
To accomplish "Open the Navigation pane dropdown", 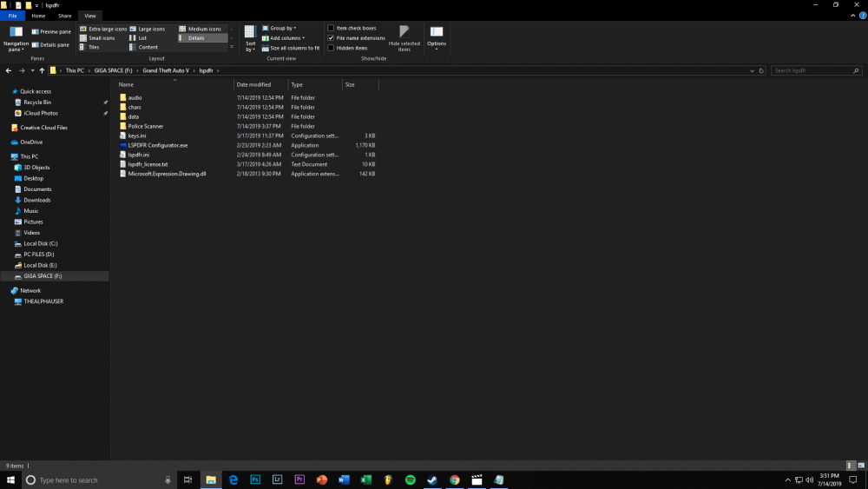I will point(16,39).
